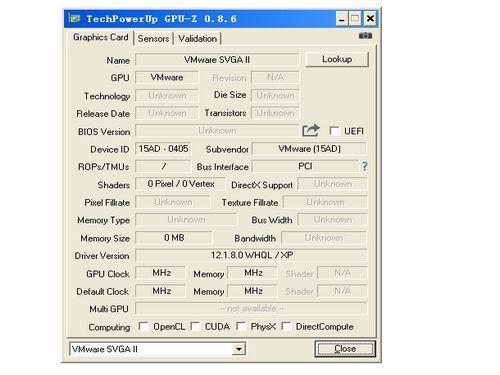Screen dimensions: 500x375
Task: Click the Name field VMware SVGA II
Action: click(217, 60)
